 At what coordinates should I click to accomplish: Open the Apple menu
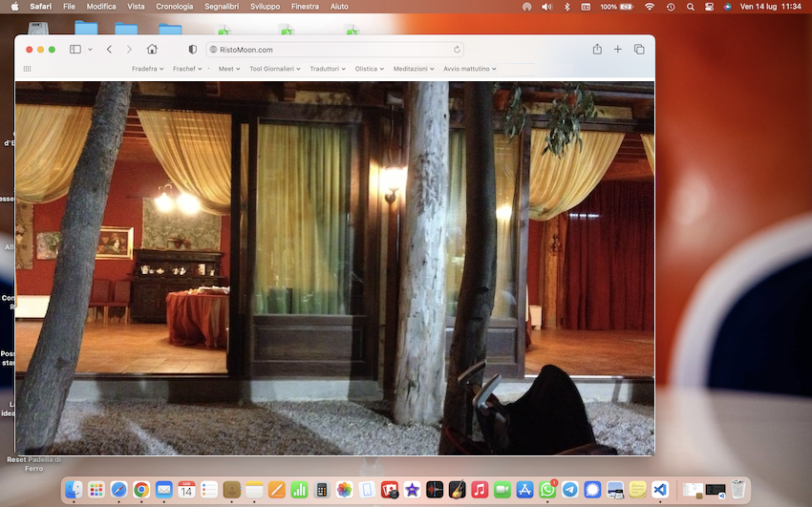[14, 7]
